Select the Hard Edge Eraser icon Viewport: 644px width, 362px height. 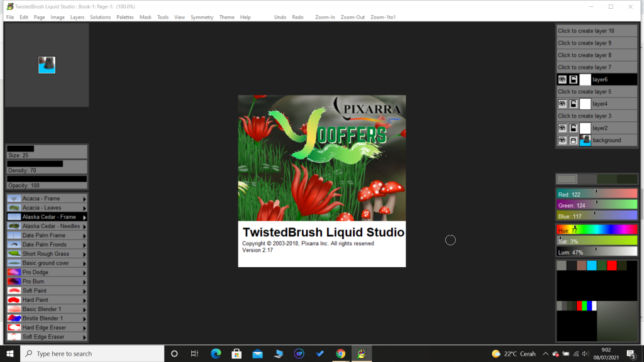click(14, 327)
